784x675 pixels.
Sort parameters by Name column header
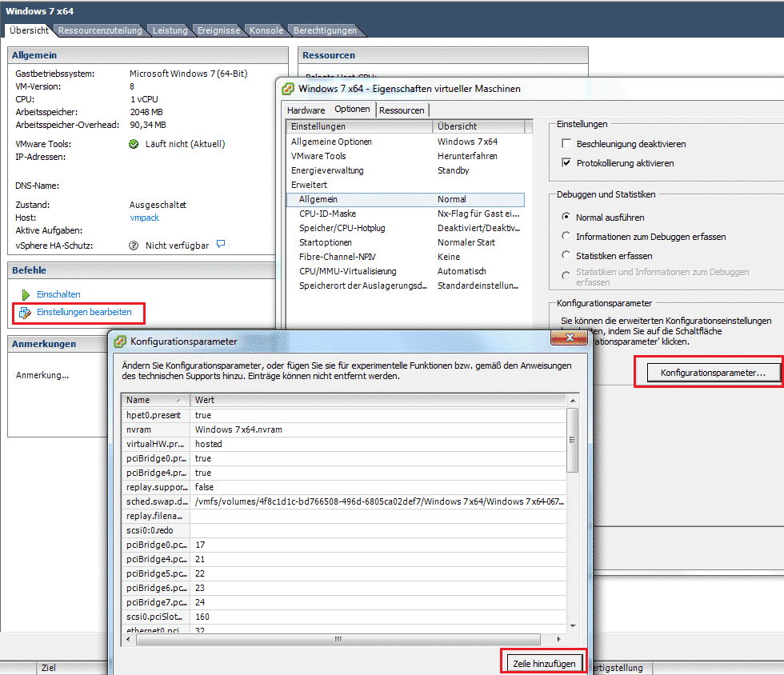[x=155, y=400]
